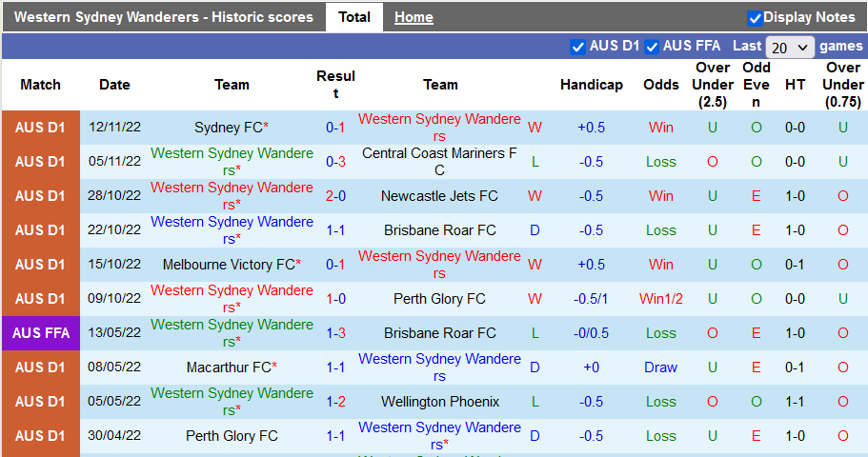This screenshot has width=868, height=457.
Task: Click Melbourne Victory FC team name
Action: (229, 265)
